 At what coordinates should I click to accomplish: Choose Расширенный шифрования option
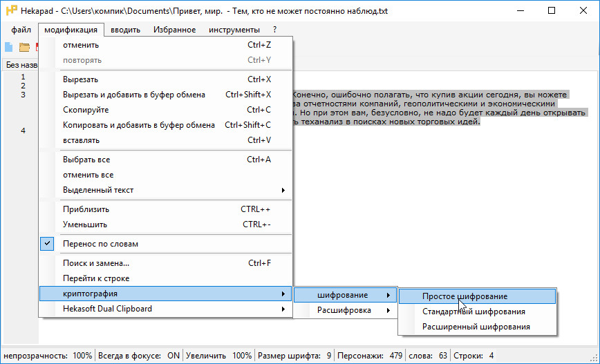pos(477,327)
